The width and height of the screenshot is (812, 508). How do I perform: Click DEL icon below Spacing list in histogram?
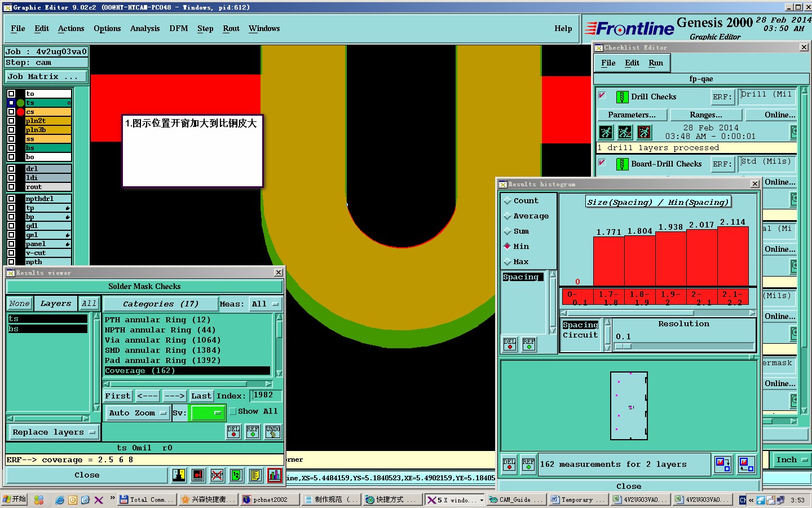click(x=510, y=344)
